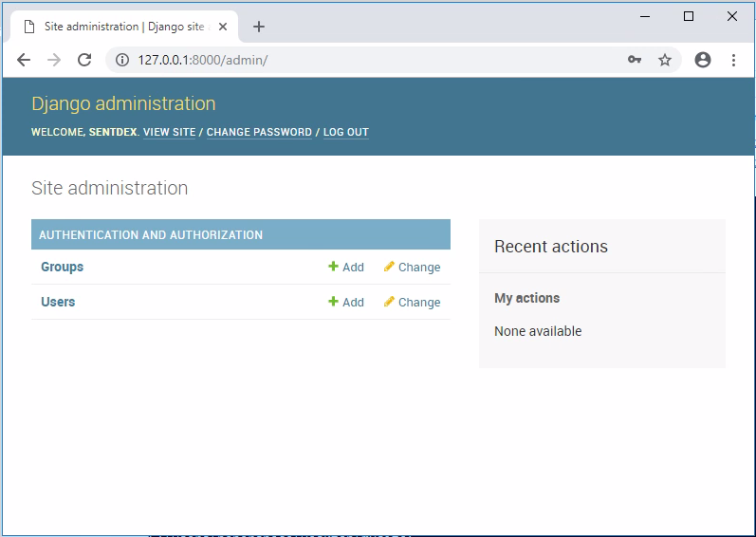Open the View Site link
Image resolution: width=756 pixels, height=537 pixels.
[169, 133]
